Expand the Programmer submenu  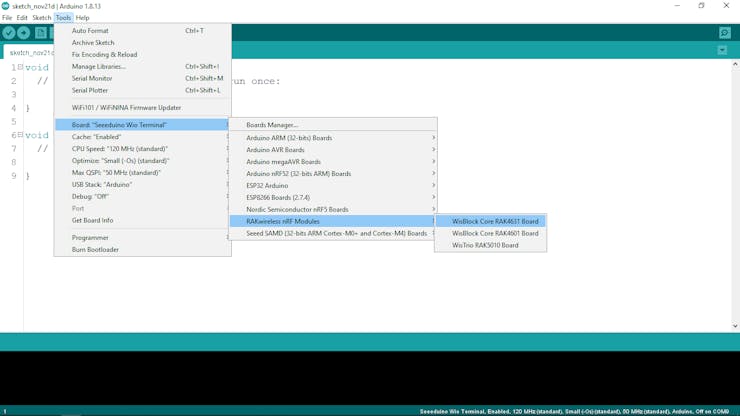[143, 238]
